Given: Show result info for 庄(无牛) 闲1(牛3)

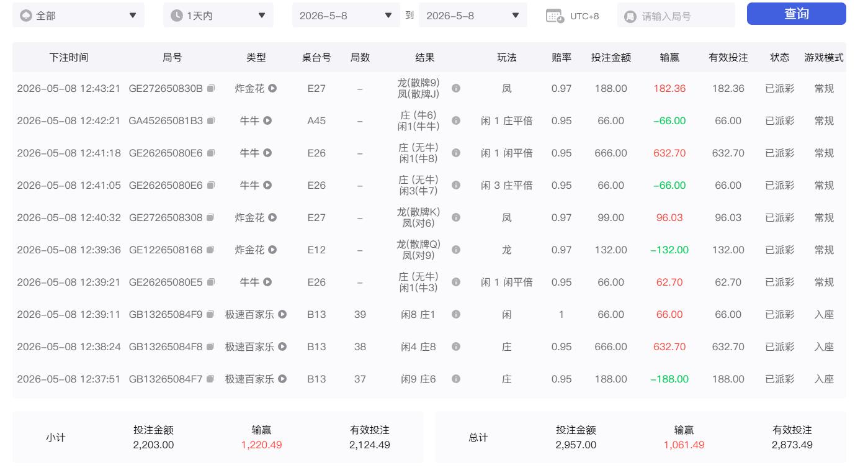Looking at the screenshot, I should pos(456,283).
